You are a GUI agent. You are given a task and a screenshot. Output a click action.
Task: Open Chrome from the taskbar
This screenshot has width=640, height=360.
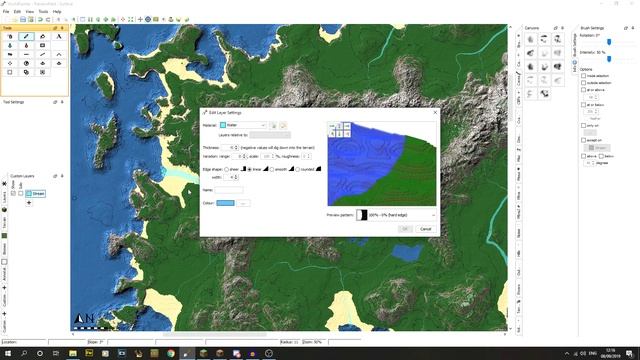click(x=171, y=353)
